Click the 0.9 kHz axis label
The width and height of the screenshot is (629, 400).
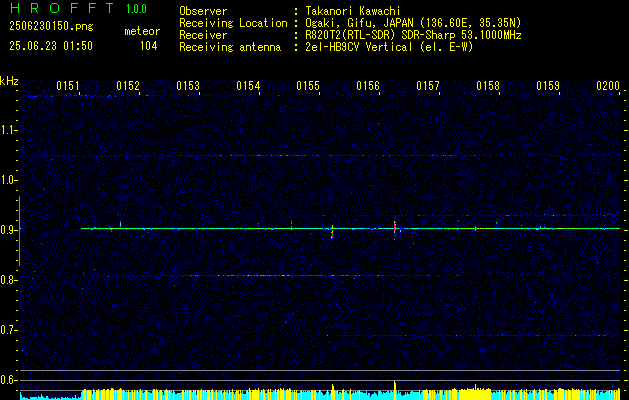pos(8,230)
